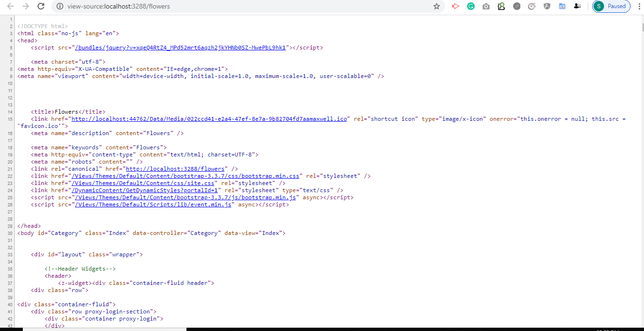Screen dimensions: 644x331
Task: Open the window-preview extension icon
Action: (562, 6)
